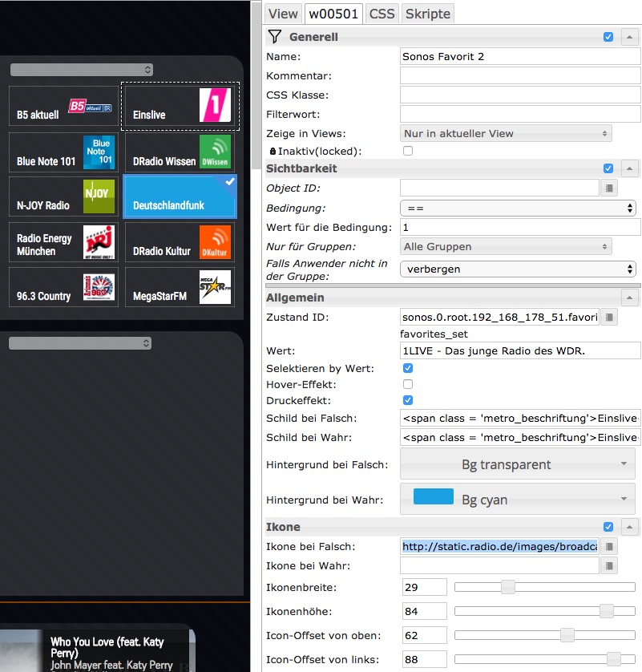This screenshot has height=672, width=642.
Task: Click the Zustand ID browse icon
Action: [610, 318]
